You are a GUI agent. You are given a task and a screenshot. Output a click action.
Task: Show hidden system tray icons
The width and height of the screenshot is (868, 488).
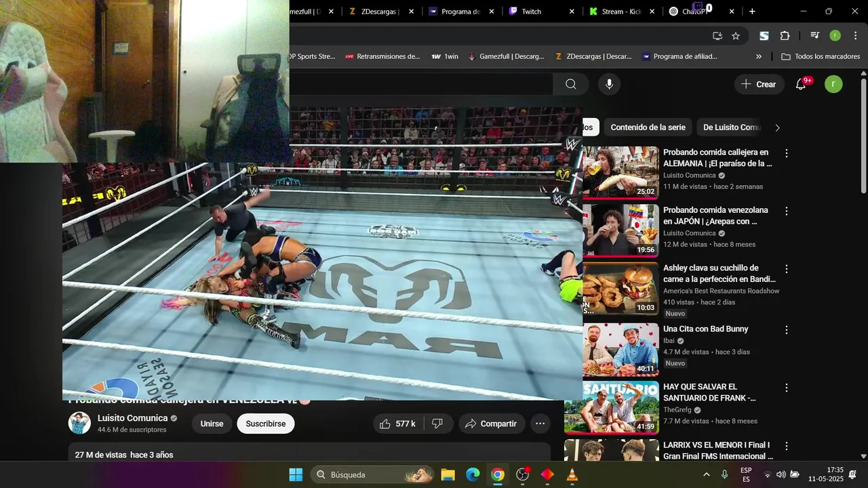pos(707,474)
